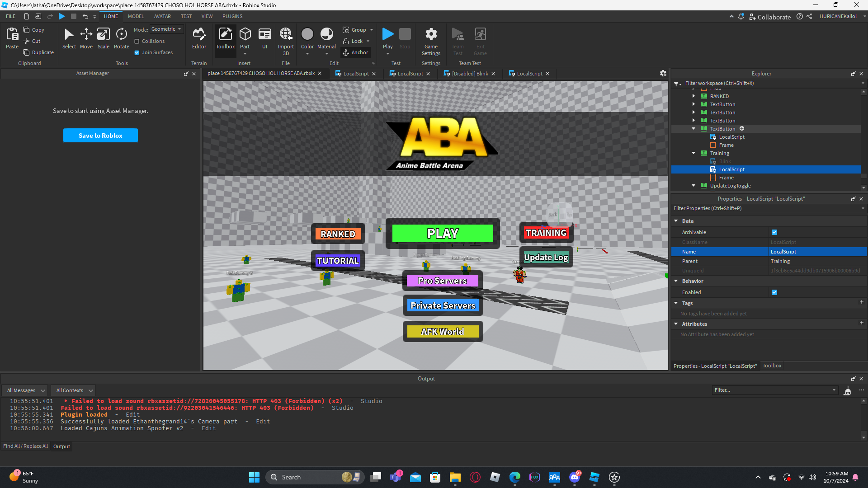Click the Collaborate button
868x488 pixels.
tap(770, 17)
